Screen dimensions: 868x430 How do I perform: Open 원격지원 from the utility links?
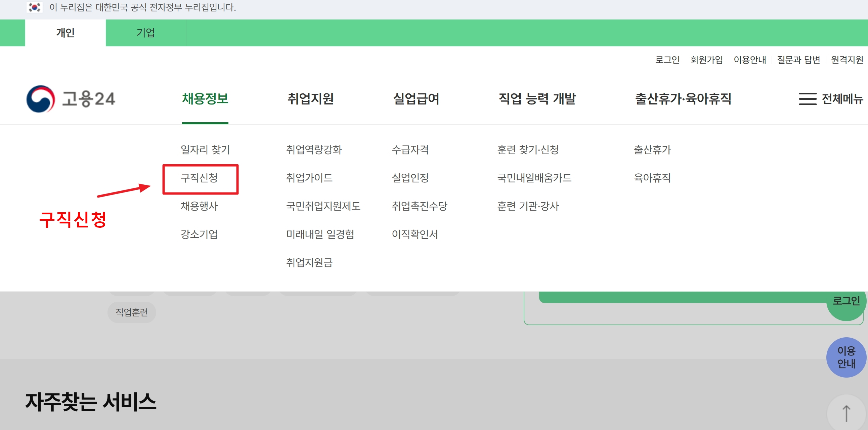coord(847,60)
